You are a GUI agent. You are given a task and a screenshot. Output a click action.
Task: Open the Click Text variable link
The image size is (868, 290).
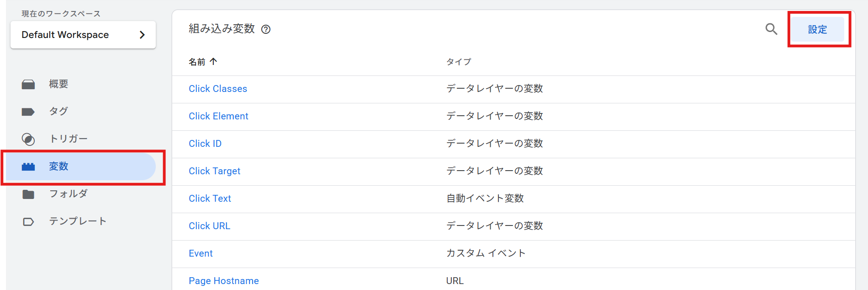coord(210,199)
